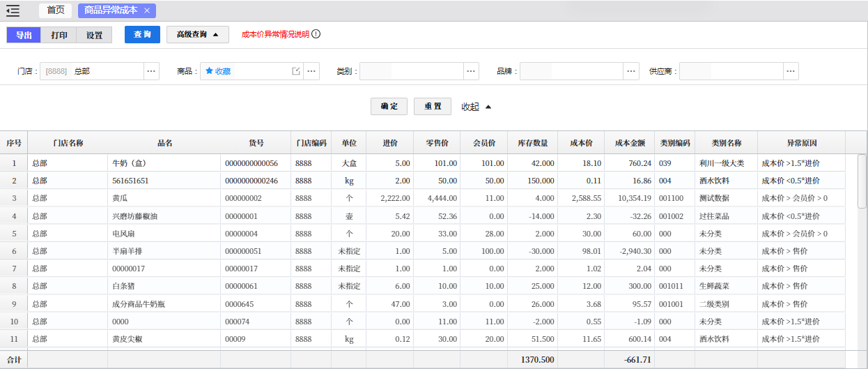Click the 导出 export button
The width and height of the screenshot is (868, 369).
click(x=24, y=35)
